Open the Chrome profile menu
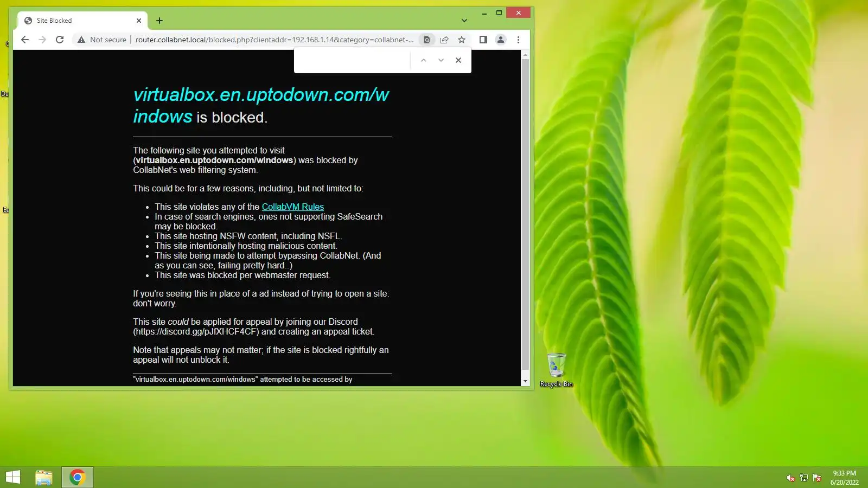 pos(501,40)
